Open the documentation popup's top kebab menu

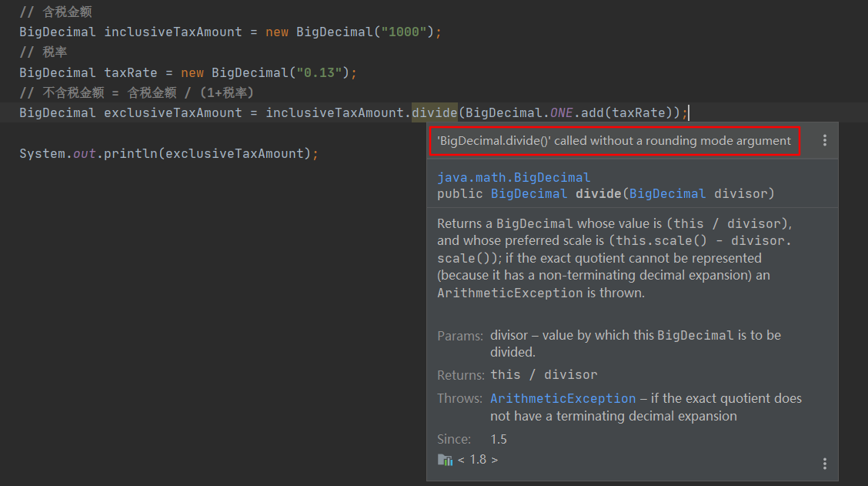point(824,140)
